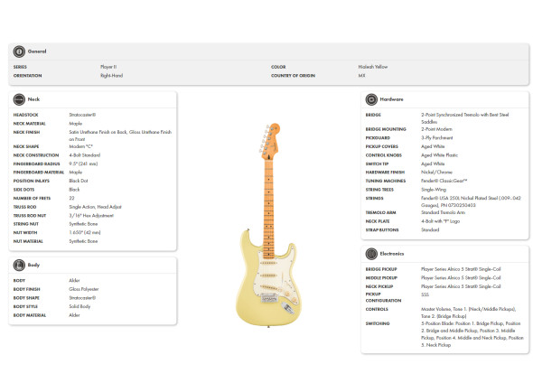The image size is (533, 392).
Task: Select the '9.5" (241 mm)' fingerboard radius value
Action: click(x=83, y=163)
